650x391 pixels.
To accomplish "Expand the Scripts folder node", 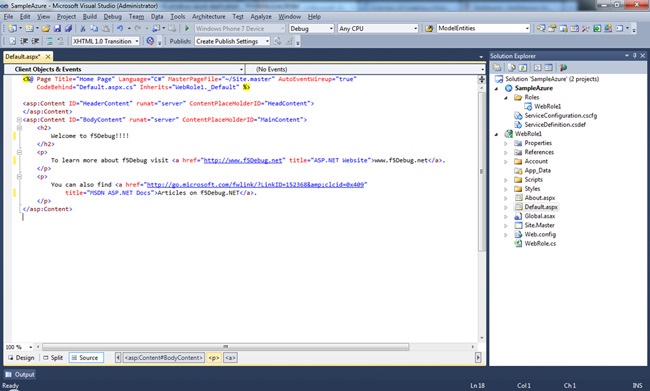I will point(506,180).
